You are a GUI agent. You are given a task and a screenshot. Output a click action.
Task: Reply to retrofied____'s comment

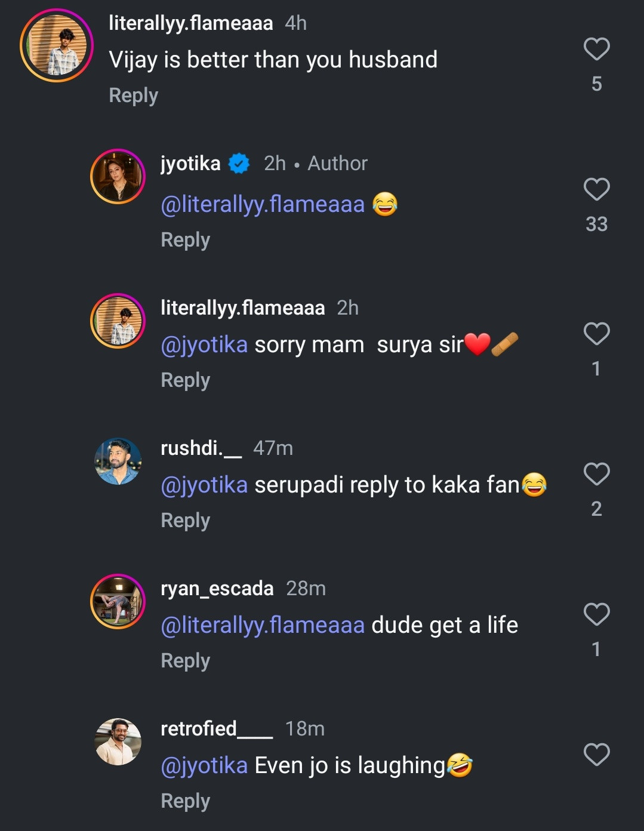[x=185, y=801]
